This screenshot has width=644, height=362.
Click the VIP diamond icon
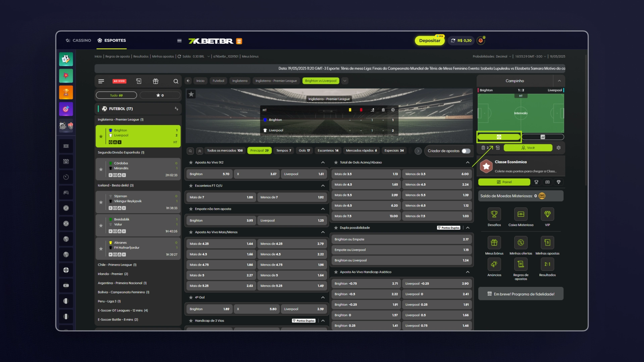tap(547, 214)
